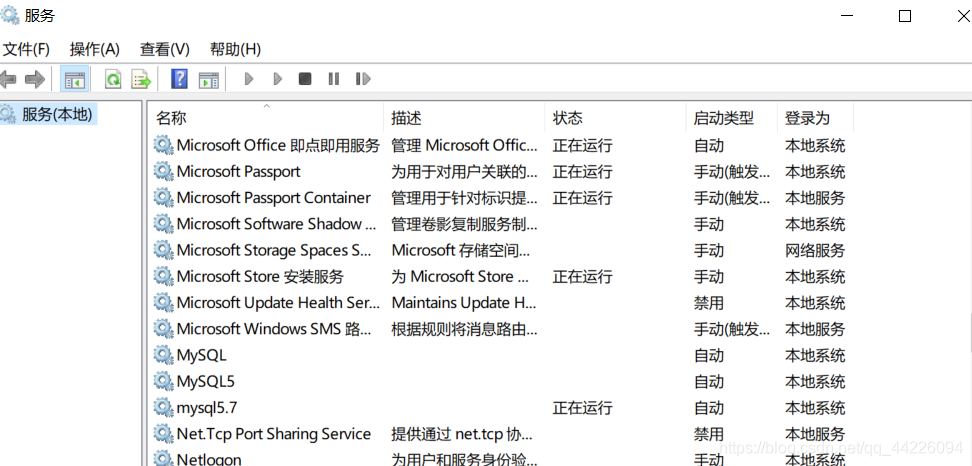Sort by the 描述 column header
972x466 pixels.
point(464,118)
